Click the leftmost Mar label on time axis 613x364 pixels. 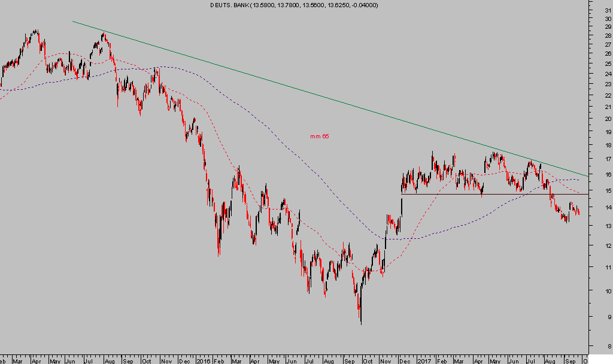coord(17,360)
